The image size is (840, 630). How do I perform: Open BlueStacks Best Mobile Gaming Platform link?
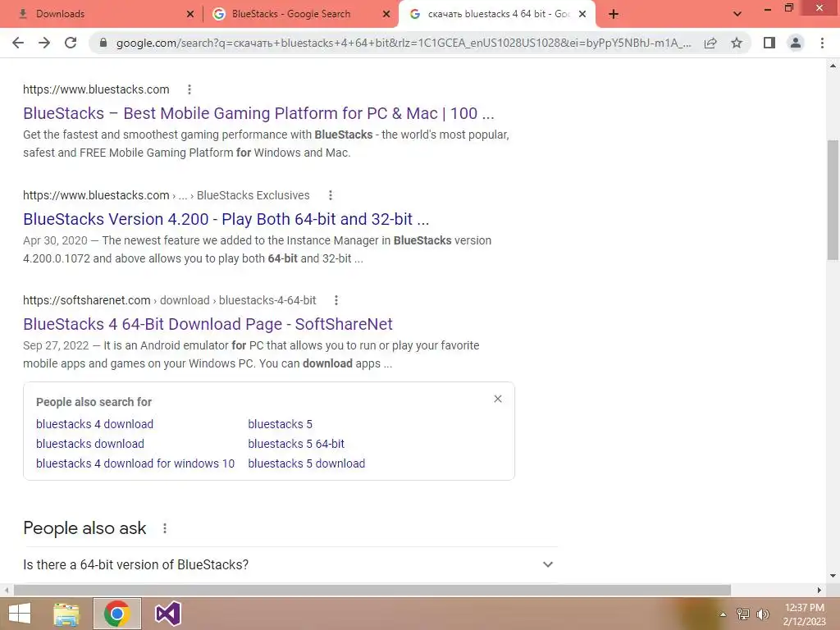(258, 113)
